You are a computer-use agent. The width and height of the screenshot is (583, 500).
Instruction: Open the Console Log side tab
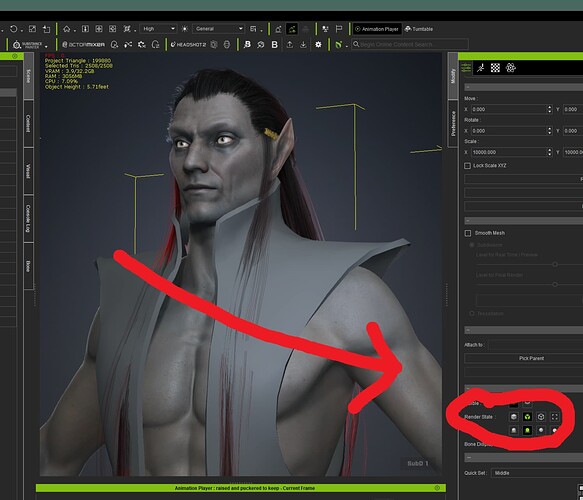click(x=28, y=219)
